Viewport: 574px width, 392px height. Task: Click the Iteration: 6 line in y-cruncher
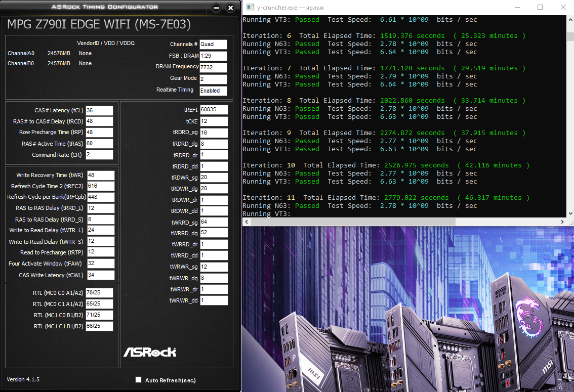click(384, 36)
